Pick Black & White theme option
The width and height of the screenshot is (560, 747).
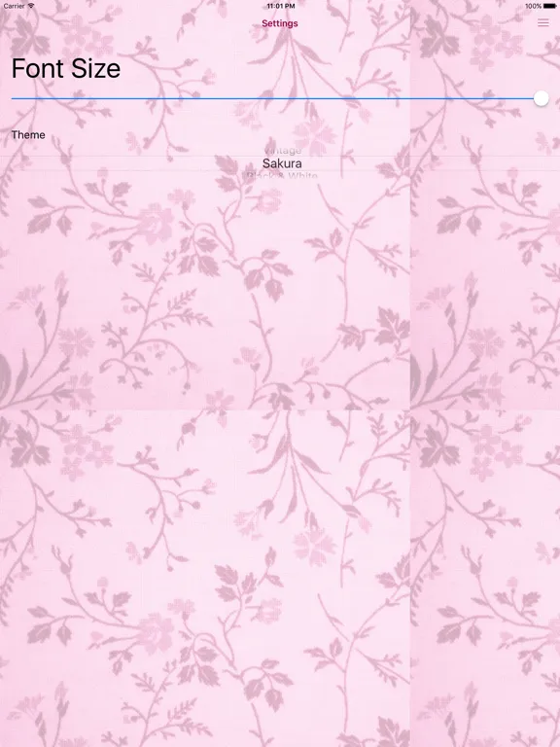(282, 175)
